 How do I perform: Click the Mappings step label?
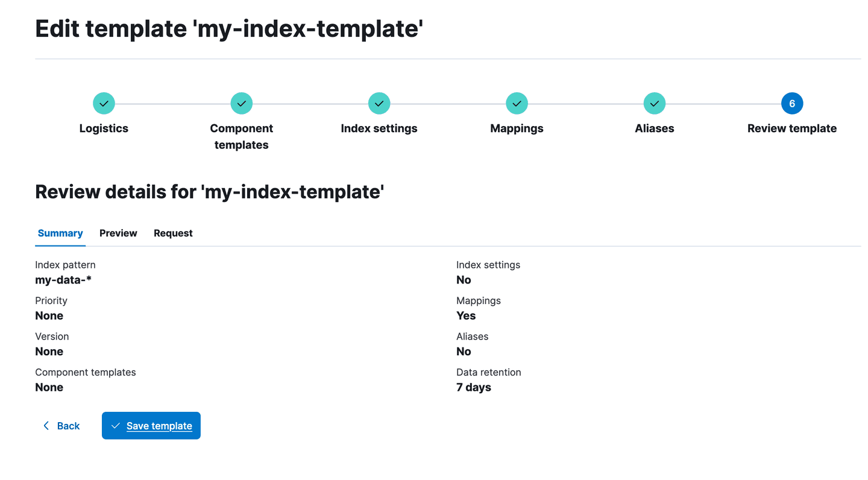point(517,128)
